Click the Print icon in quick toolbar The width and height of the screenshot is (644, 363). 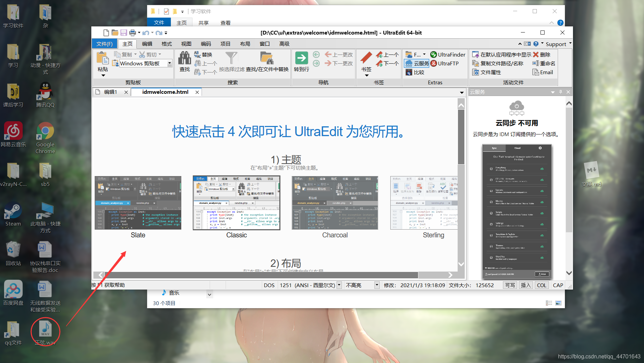point(133,33)
